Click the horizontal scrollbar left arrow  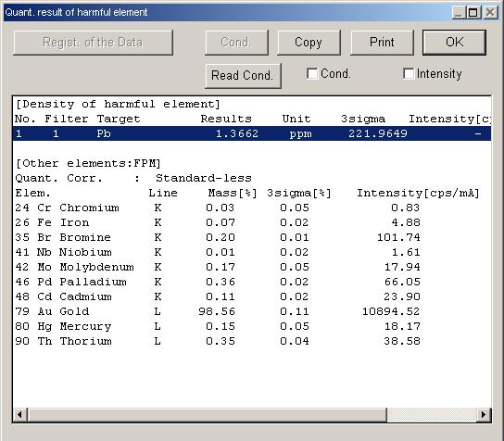tap(20, 415)
